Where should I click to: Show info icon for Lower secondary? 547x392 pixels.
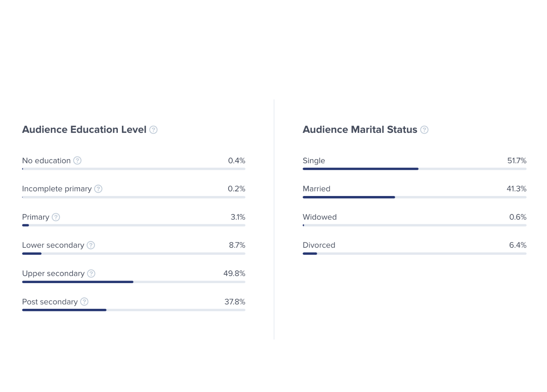(91, 245)
